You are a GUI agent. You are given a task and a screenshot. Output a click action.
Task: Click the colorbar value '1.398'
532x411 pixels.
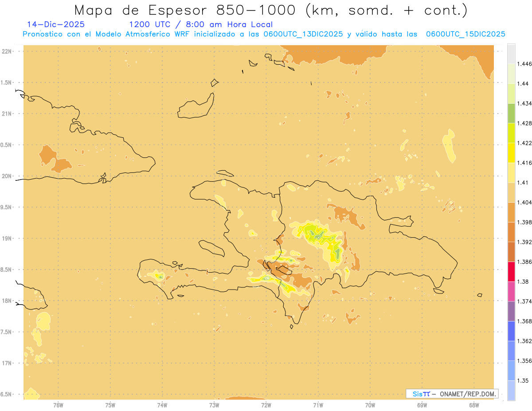(x=524, y=222)
